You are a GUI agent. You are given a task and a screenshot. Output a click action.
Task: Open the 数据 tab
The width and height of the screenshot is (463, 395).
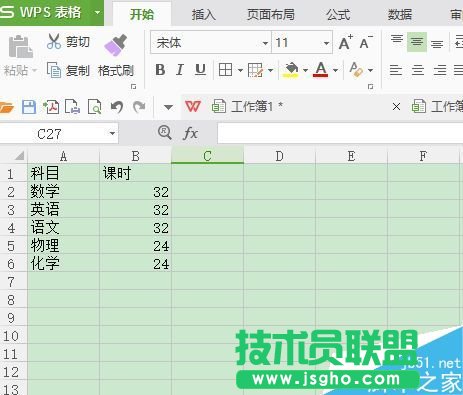tap(400, 15)
